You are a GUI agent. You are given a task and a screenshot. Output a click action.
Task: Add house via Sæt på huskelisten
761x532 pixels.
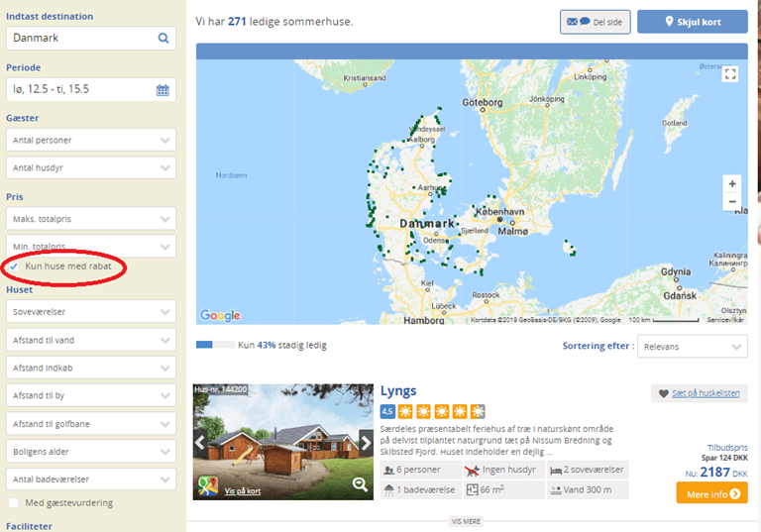tap(699, 393)
